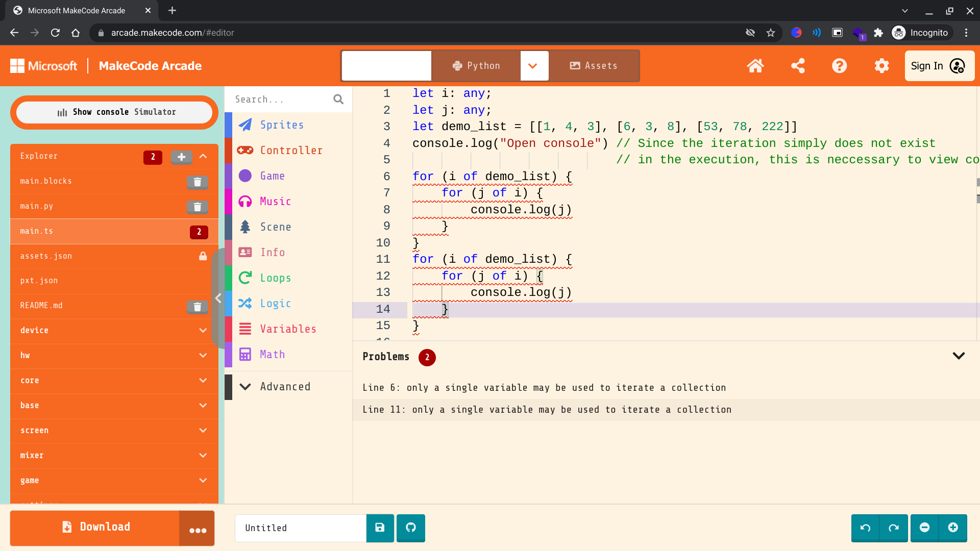Click the save project disk icon
The image size is (980, 551).
(x=380, y=528)
